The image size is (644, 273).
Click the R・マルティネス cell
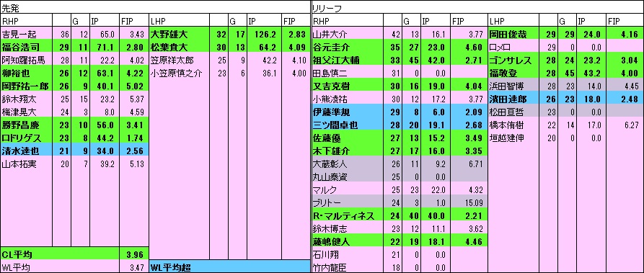[x=347, y=216]
